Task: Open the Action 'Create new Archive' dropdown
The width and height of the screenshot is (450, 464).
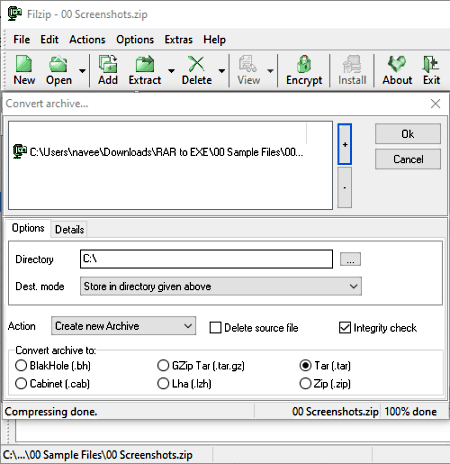Action: 123,326
